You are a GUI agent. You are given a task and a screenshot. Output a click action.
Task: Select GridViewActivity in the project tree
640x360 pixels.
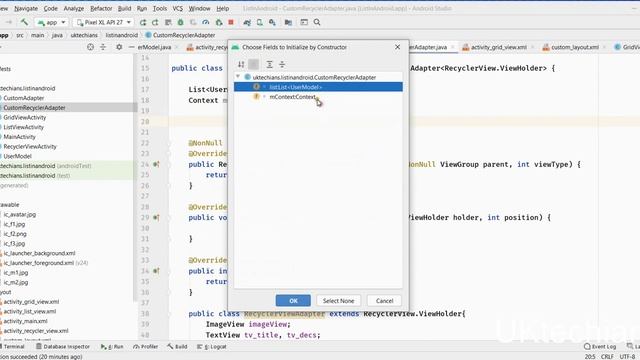(x=24, y=117)
